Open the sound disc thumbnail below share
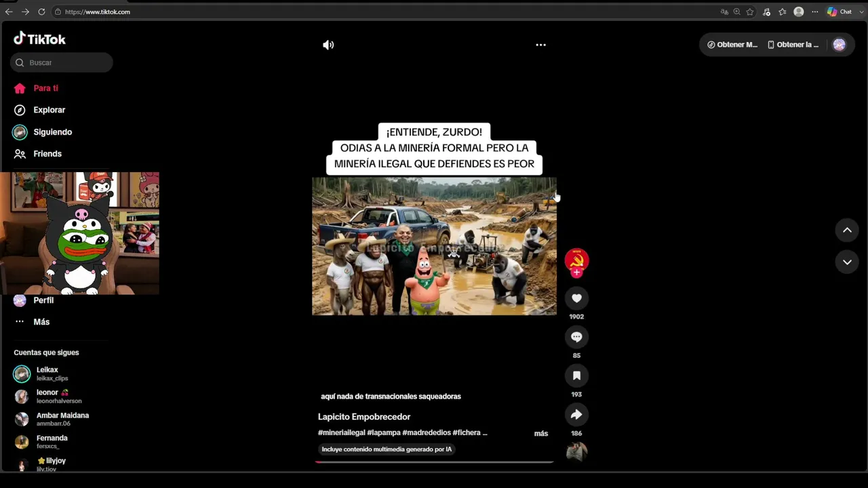The width and height of the screenshot is (868, 488). pyautogui.click(x=576, y=452)
